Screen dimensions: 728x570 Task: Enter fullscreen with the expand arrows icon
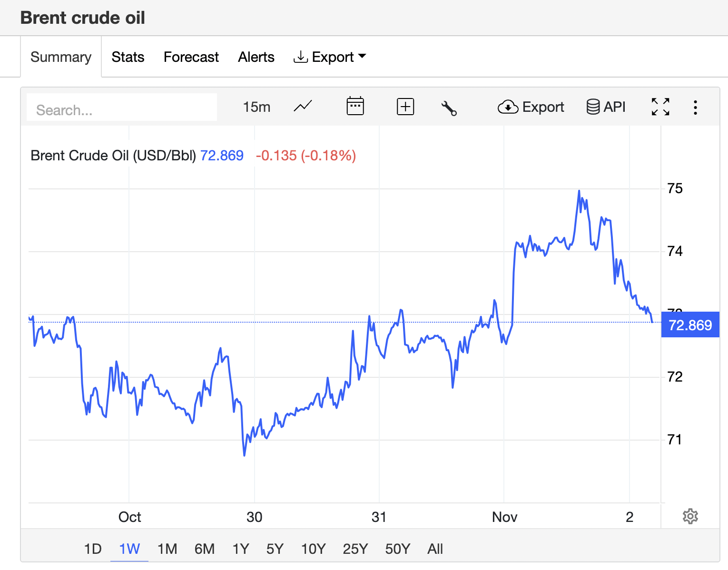pos(660,107)
